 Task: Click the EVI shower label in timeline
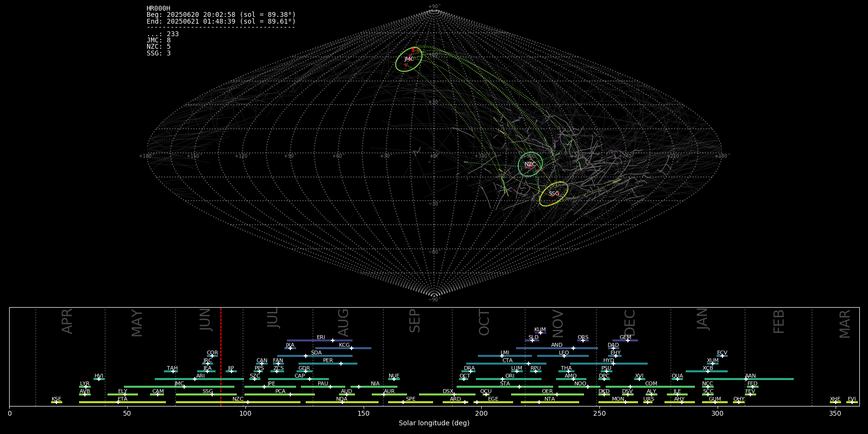point(852,399)
